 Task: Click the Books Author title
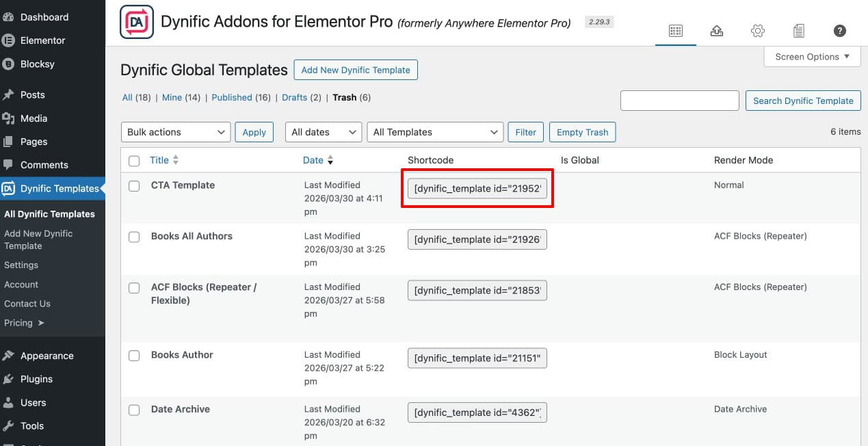[182, 354]
